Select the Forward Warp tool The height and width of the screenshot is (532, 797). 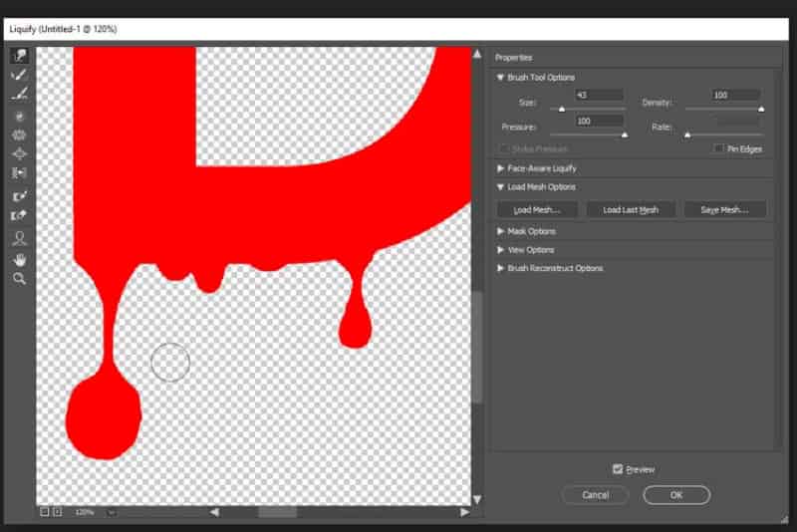[19, 56]
